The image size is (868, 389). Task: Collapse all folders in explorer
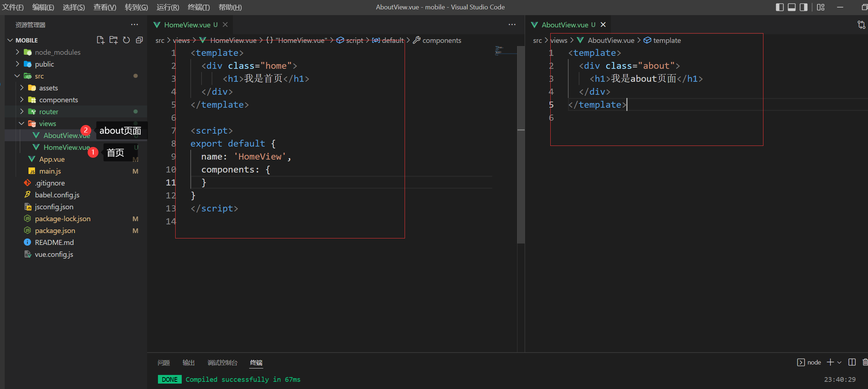(x=139, y=40)
